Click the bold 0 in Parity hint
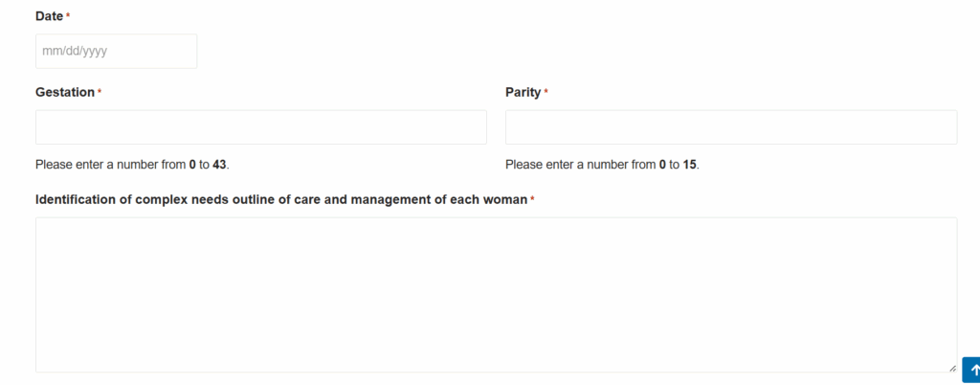This screenshot has height=385, width=980. 662,165
